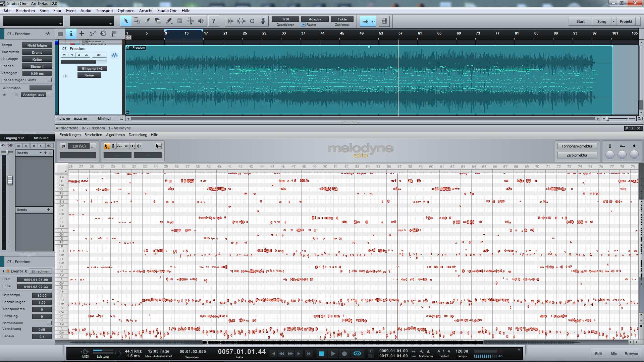The width and height of the screenshot is (644, 362).
Task: Open the Tempo Nicht folgen dropdown
Action: [37, 45]
